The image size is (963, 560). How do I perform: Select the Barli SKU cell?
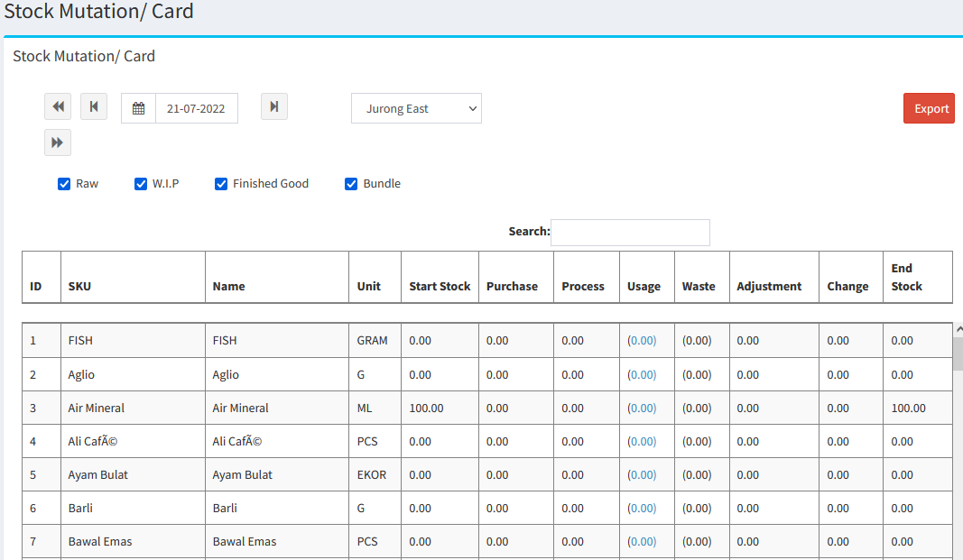[133, 508]
